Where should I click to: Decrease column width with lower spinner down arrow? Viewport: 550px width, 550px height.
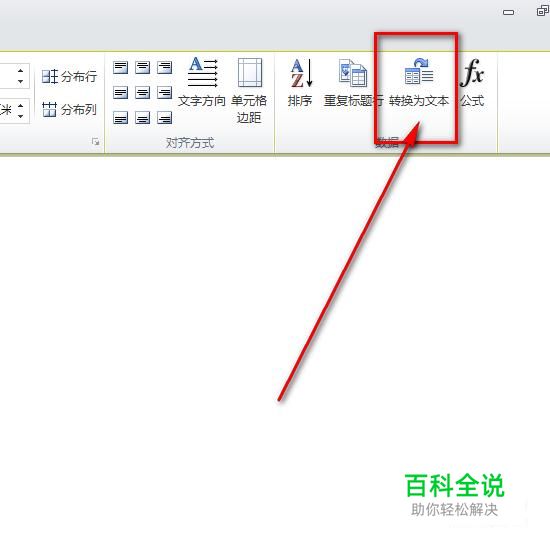21,116
